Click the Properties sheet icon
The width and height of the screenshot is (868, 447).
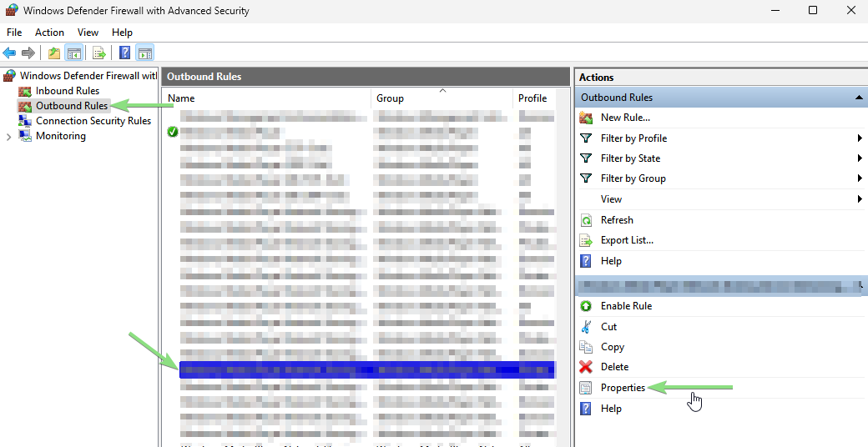[x=586, y=388]
